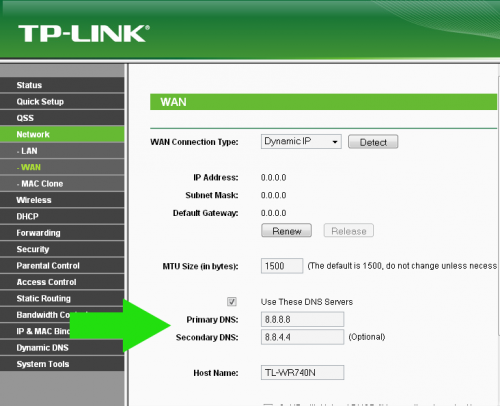Open Quick Setup in sidebar
The width and height of the screenshot is (500, 406).
[62, 101]
